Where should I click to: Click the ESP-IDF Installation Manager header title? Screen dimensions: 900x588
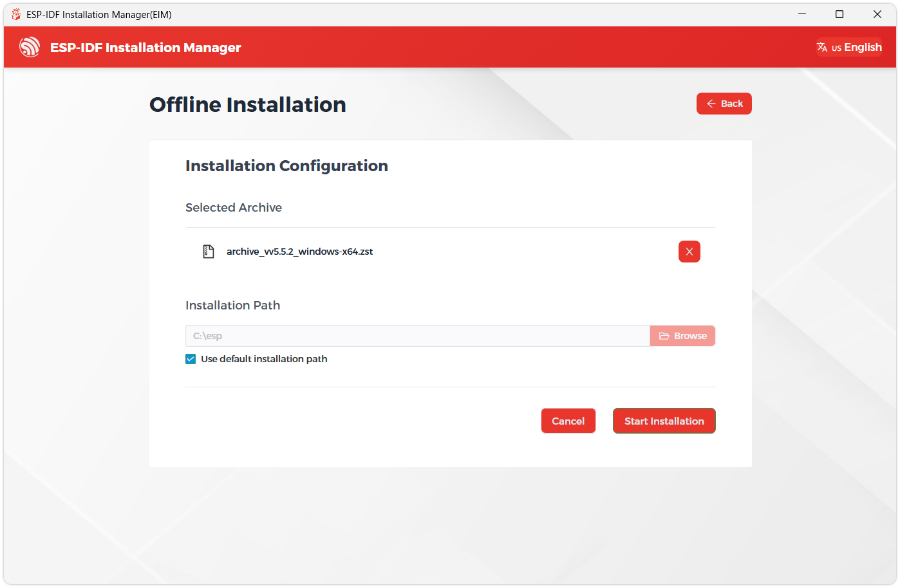[x=145, y=48]
